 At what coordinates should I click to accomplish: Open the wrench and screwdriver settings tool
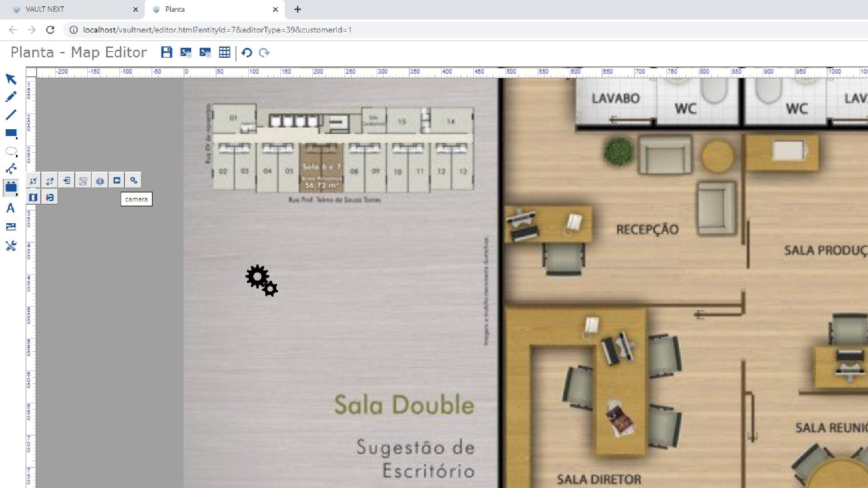[x=11, y=246]
